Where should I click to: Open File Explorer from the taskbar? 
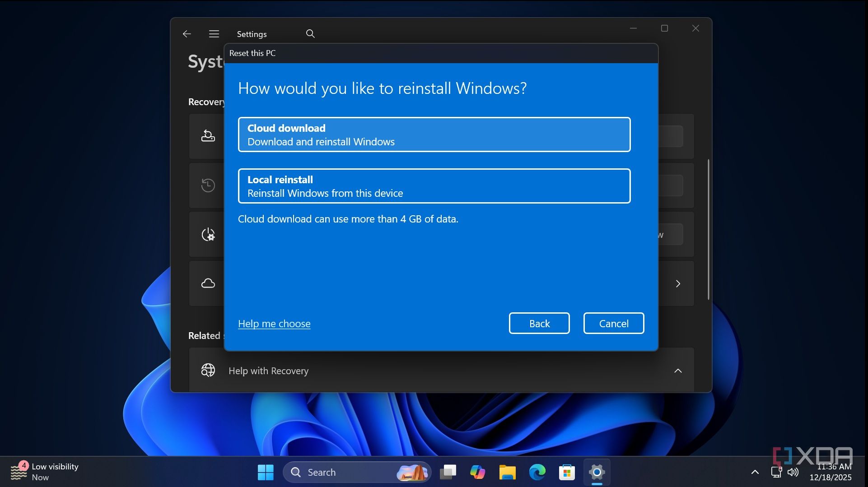(x=507, y=472)
